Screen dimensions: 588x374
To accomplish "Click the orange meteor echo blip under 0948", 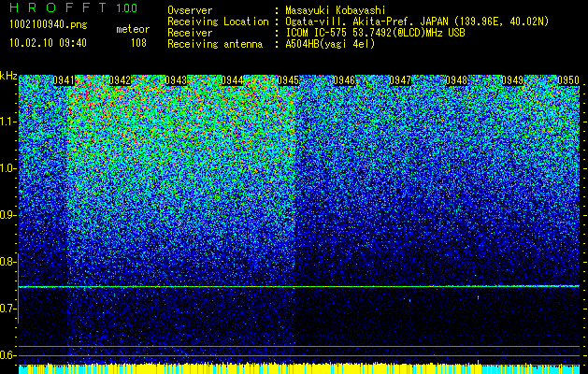I will point(478,297).
